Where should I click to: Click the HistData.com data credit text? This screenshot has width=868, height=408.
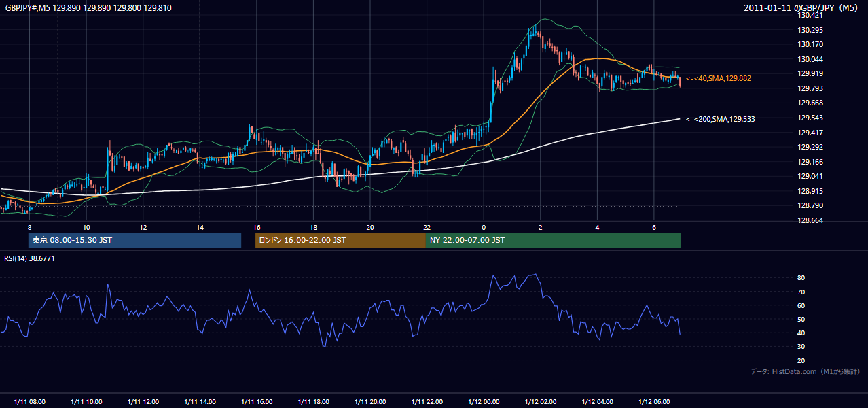pyautogui.click(x=806, y=371)
